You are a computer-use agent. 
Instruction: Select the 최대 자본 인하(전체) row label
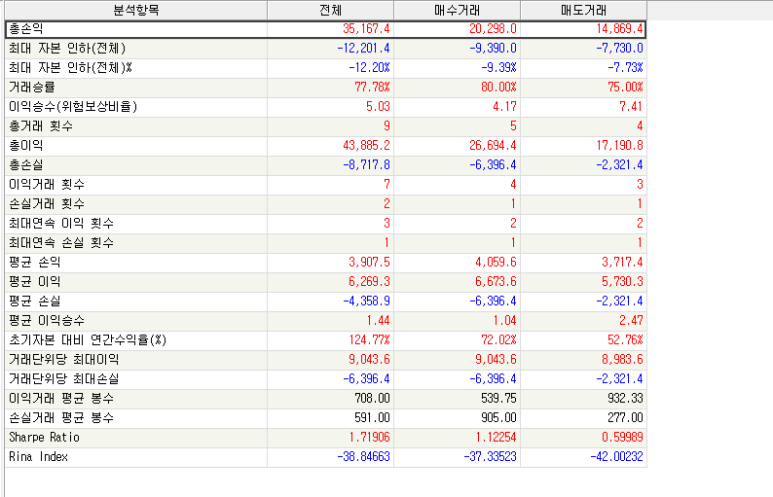pyautogui.click(x=68, y=48)
